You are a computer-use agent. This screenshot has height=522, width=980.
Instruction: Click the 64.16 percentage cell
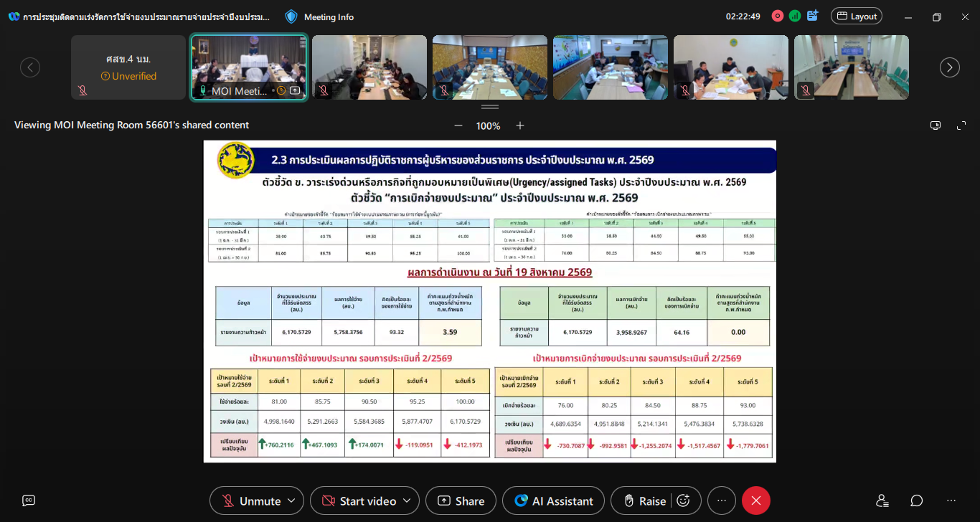[x=682, y=332]
